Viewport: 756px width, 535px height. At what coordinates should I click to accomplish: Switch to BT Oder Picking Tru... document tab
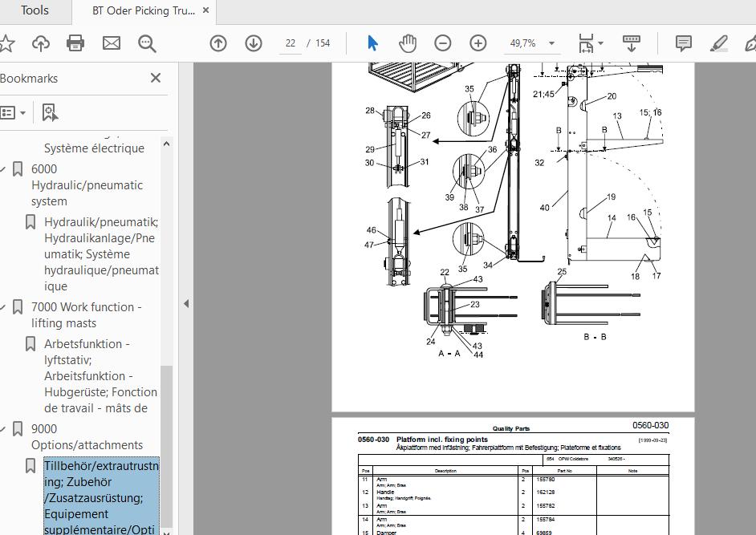(x=143, y=10)
